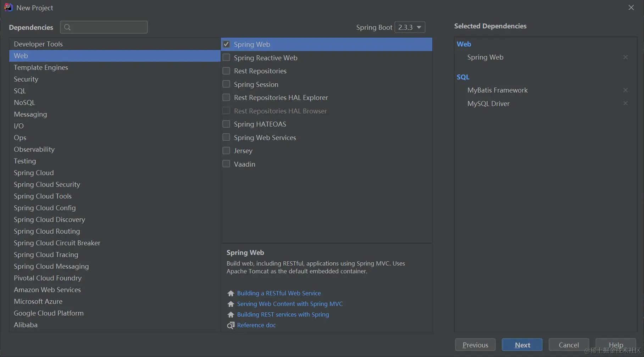Open Help for the dialog
This screenshot has height=357, width=644.
[x=616, y=345]
